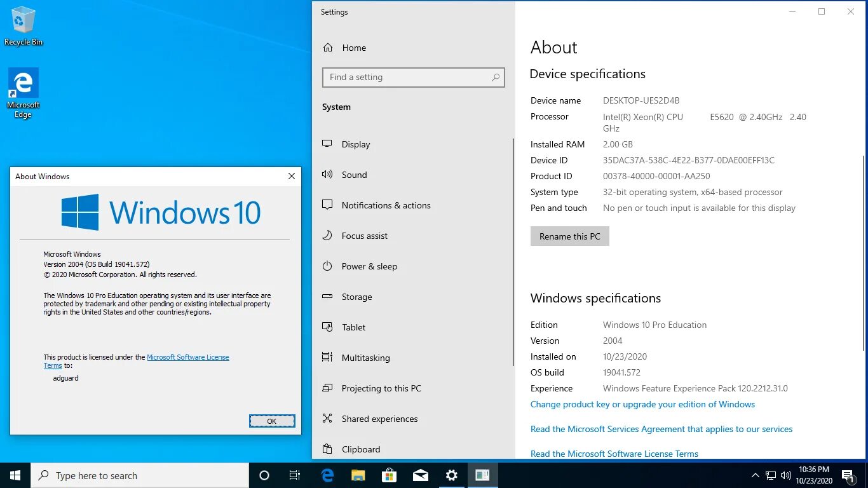The image size is (868, 488).
Task: Click the Focus assist moon icon
Action: [x=327, y=236]
